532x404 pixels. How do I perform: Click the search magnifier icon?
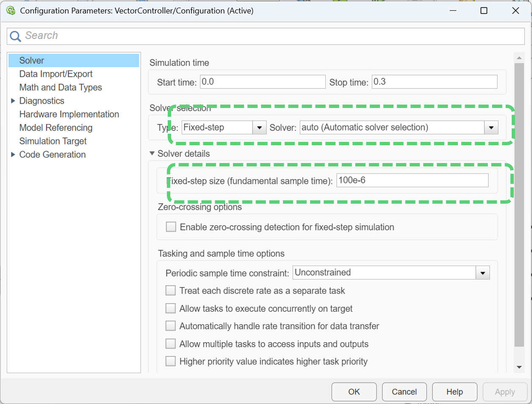click(x=15, y=36)
